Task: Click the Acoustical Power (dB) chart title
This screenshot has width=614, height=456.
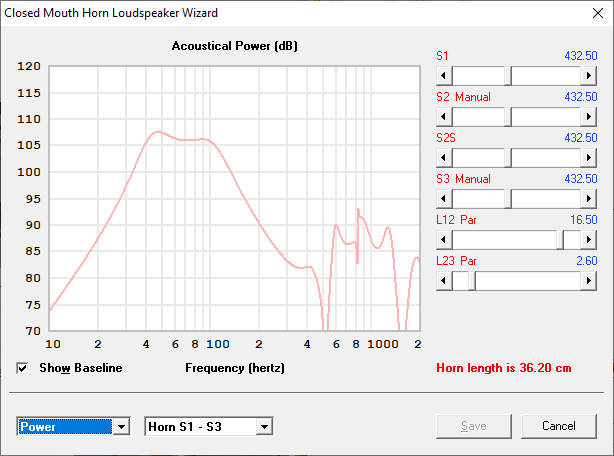Action: (235, 46)
